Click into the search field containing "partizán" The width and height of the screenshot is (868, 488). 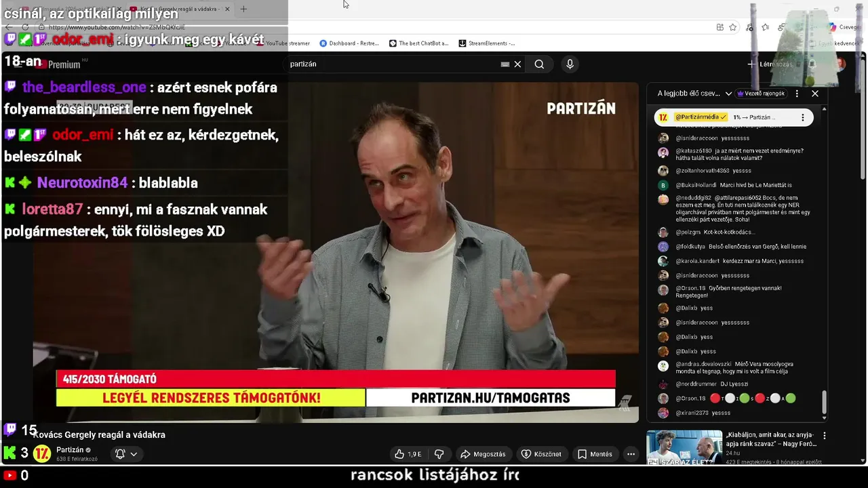(393, 64)
